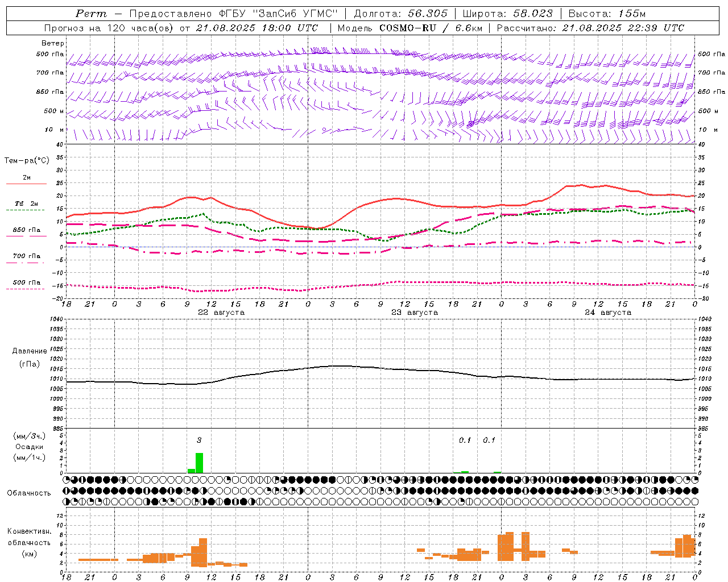Click the "(мм/3ч.)" unit label
The height and width of the screenshot is (582, 728).
click(x=28, y=436)
